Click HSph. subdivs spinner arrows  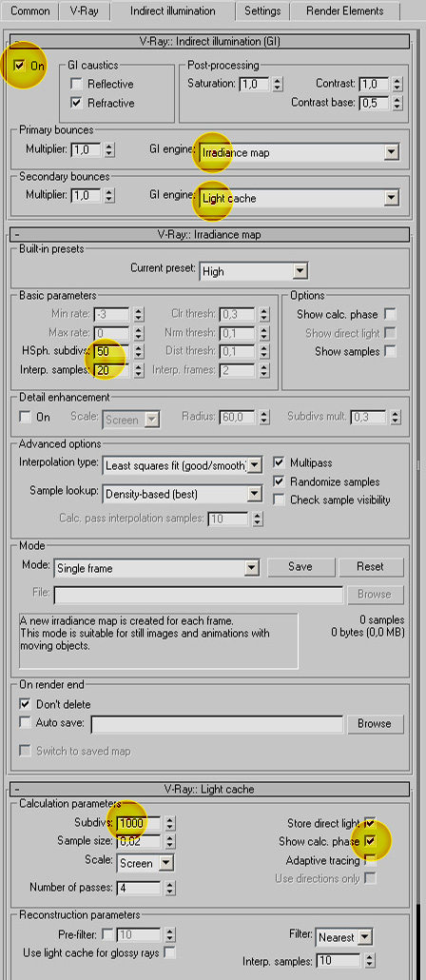click(139, 351)
